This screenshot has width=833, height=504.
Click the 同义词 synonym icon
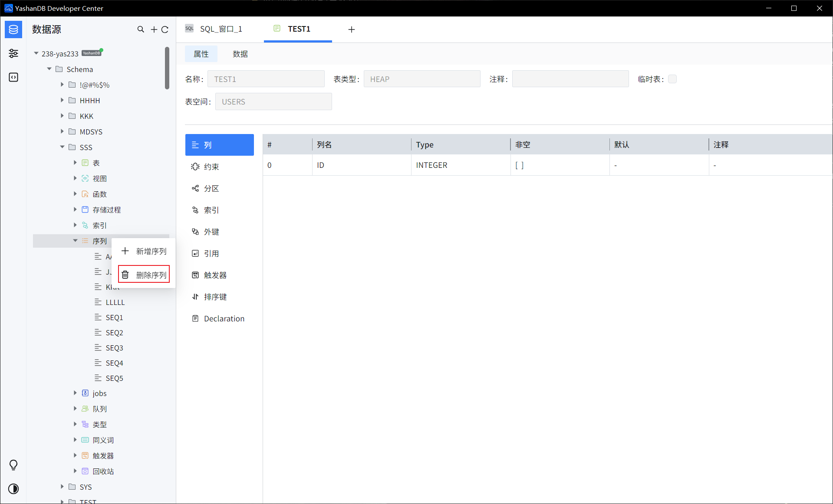pos(85,440)
